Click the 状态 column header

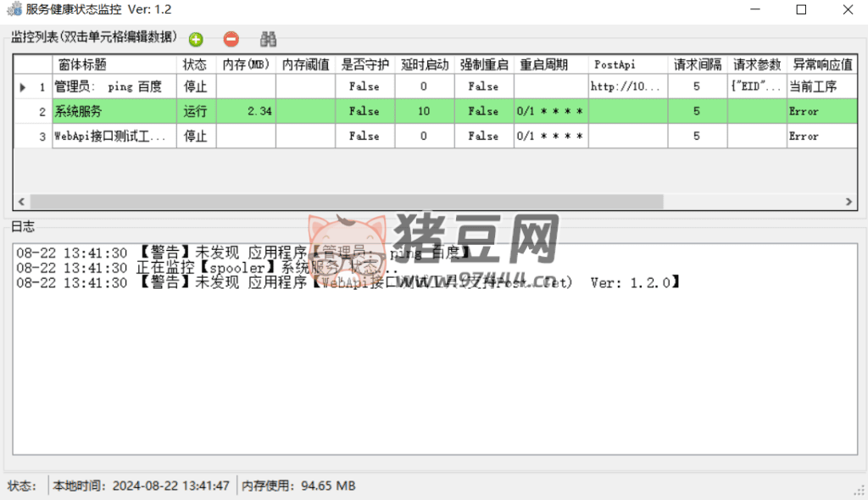[196, 64]
